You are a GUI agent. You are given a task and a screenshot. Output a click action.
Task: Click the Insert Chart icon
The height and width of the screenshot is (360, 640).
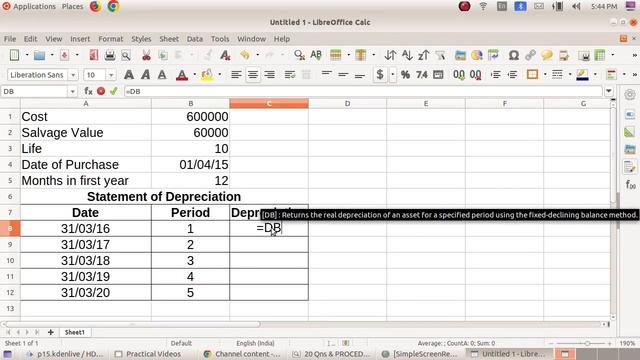(x=477, y=55)
